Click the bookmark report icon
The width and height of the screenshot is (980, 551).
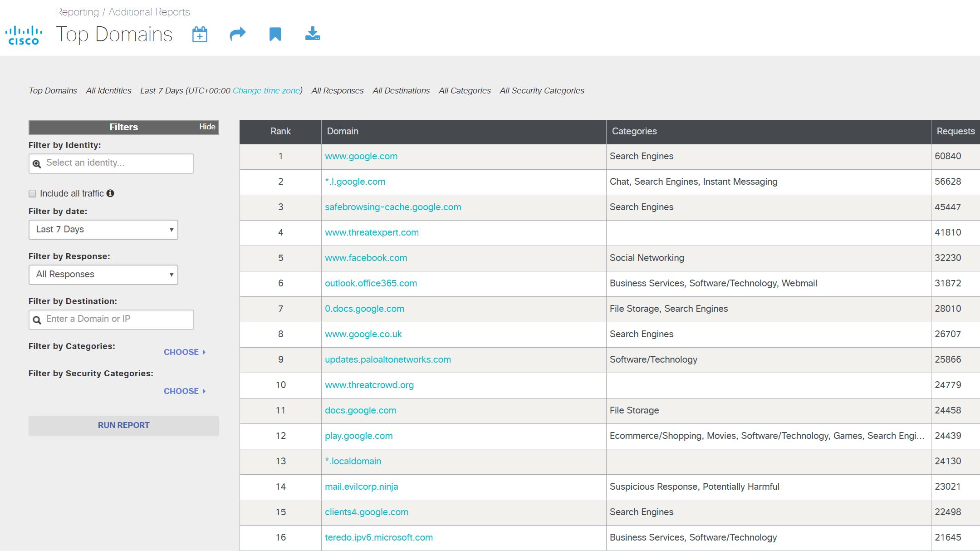(x=275, y=34)
